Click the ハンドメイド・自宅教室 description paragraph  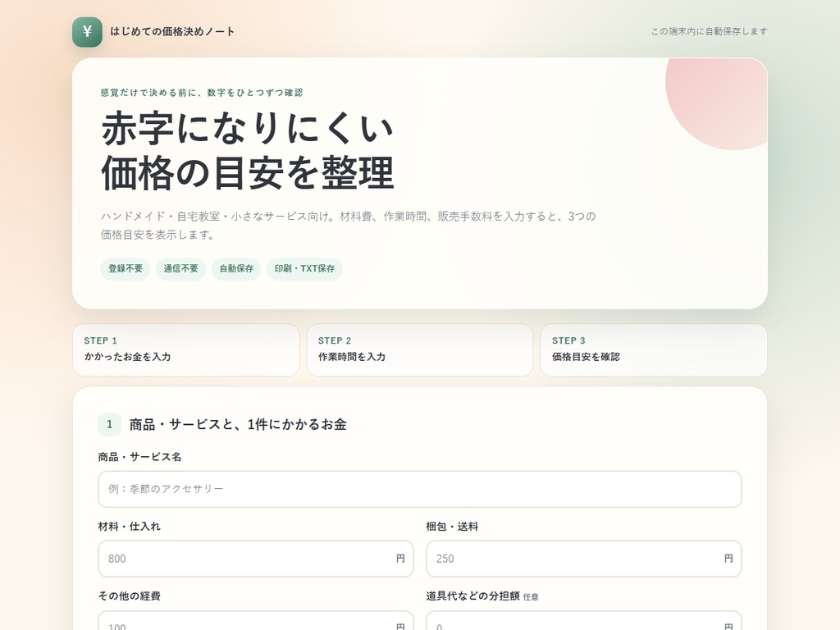coord(348,226)
